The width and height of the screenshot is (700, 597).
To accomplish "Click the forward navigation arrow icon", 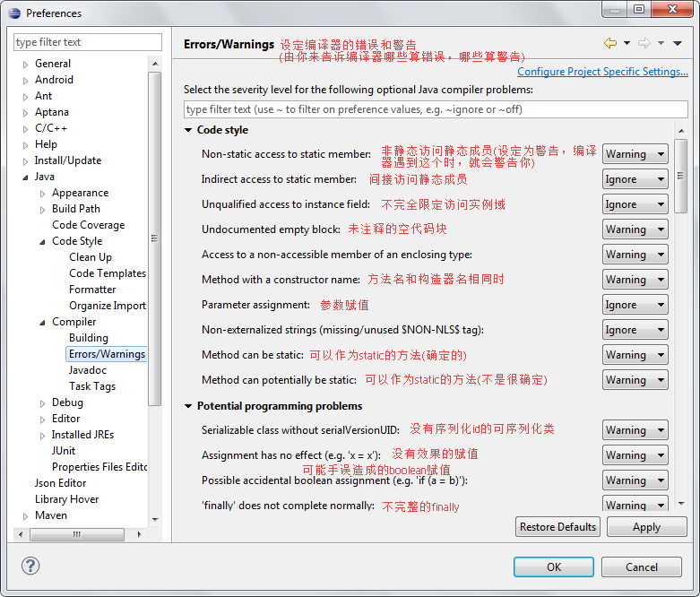I will click(x=644, y=43).
